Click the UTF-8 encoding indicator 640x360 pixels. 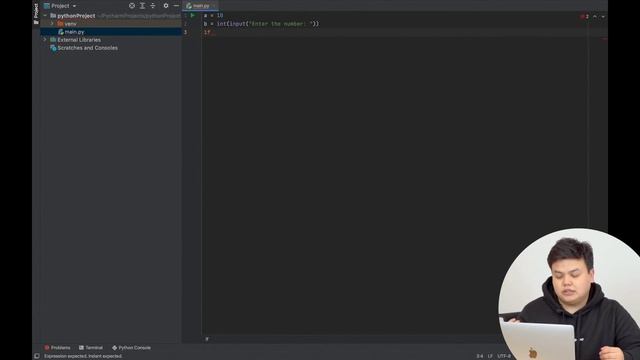point(504,356)
